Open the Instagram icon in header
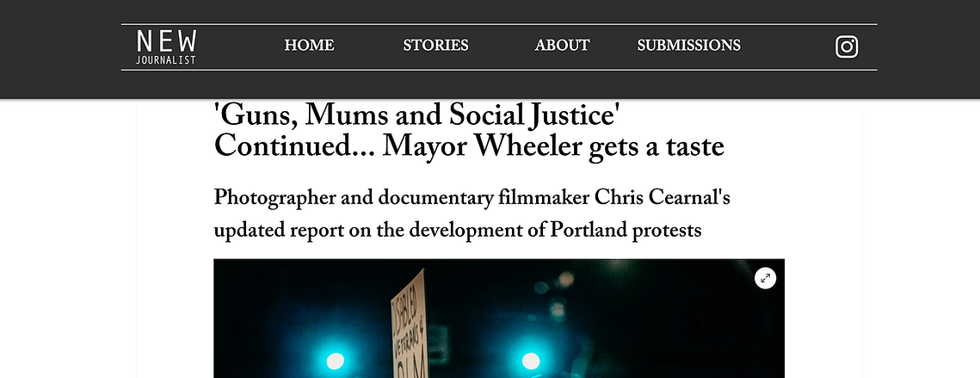 pos(847,47)
